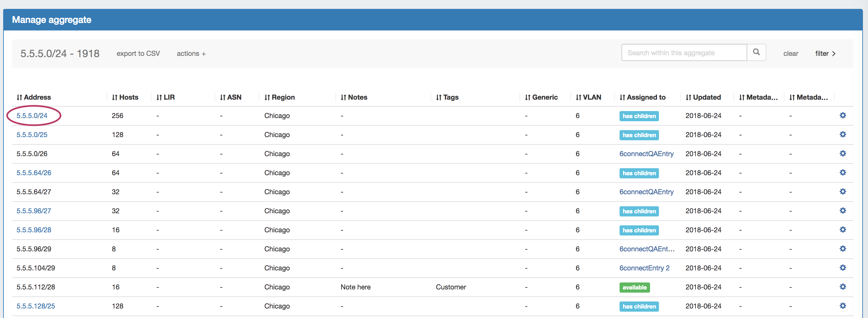
Task: Open gear menu for 5.5.5.0/24 row
Action: tap(842, 116)
